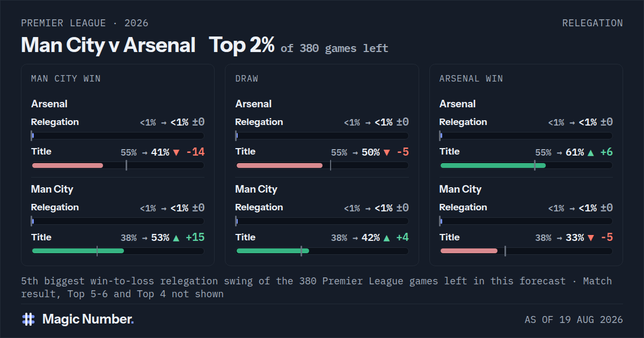
Task: Select the RELEGATION label at top right
Action: pyautogui.click(x=592, y=23)
